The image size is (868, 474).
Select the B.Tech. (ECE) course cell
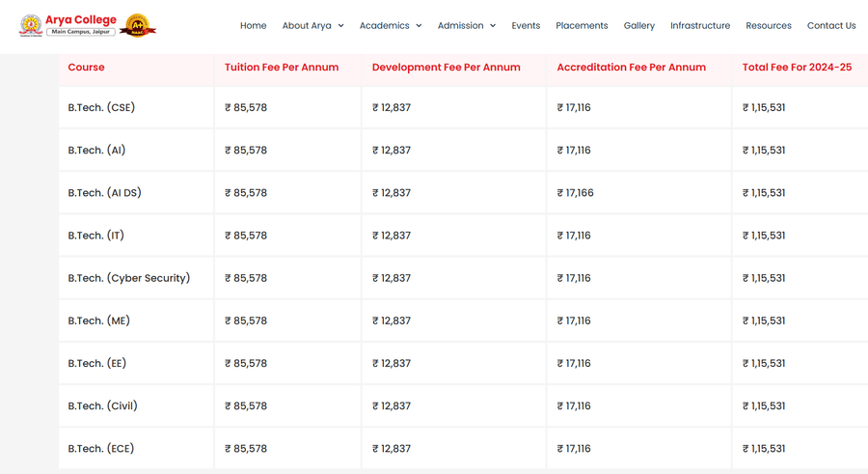(101, 449)
